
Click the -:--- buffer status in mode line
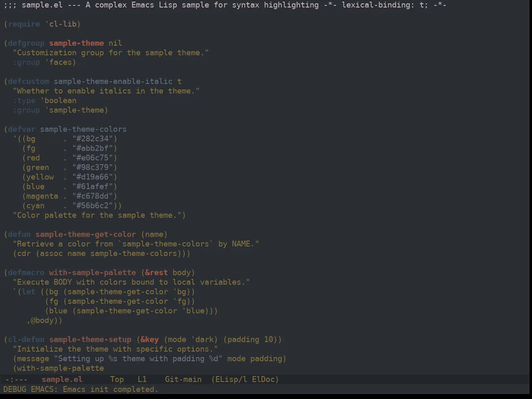point(16,379)
